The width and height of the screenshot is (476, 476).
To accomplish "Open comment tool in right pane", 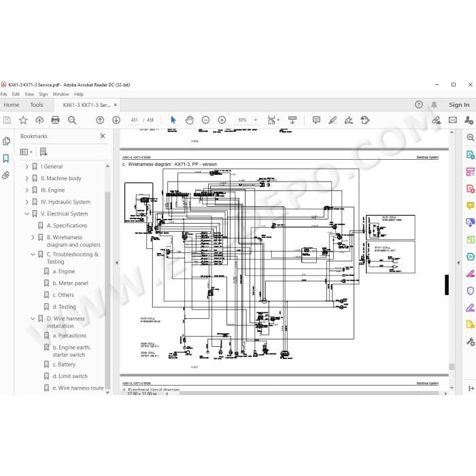I will click(471, 206).
